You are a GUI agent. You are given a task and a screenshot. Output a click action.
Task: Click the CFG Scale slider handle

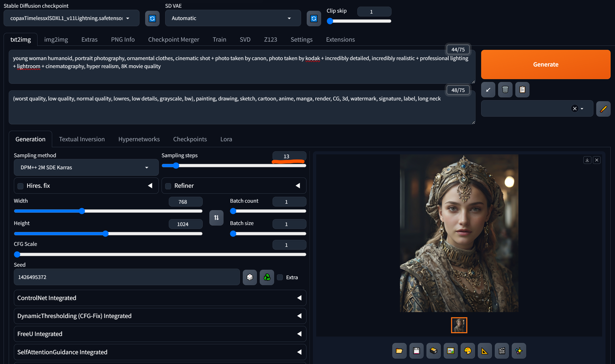(x=17, y=254)
